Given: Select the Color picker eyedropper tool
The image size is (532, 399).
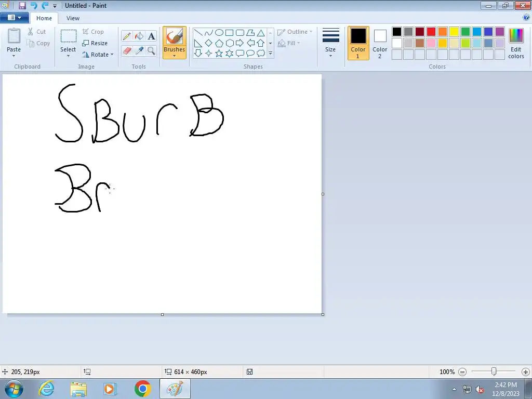Looking at the screenshot, I should pos(139,51).
